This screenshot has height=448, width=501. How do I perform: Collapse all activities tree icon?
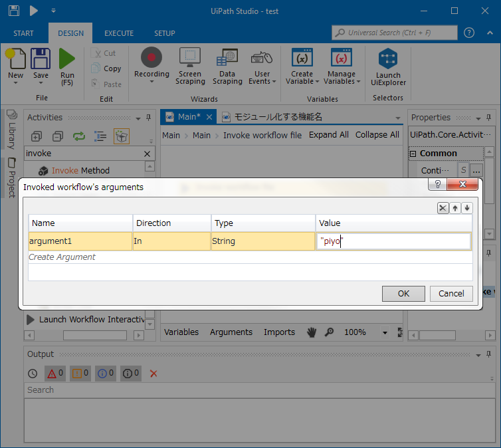[x=58, y=136]
